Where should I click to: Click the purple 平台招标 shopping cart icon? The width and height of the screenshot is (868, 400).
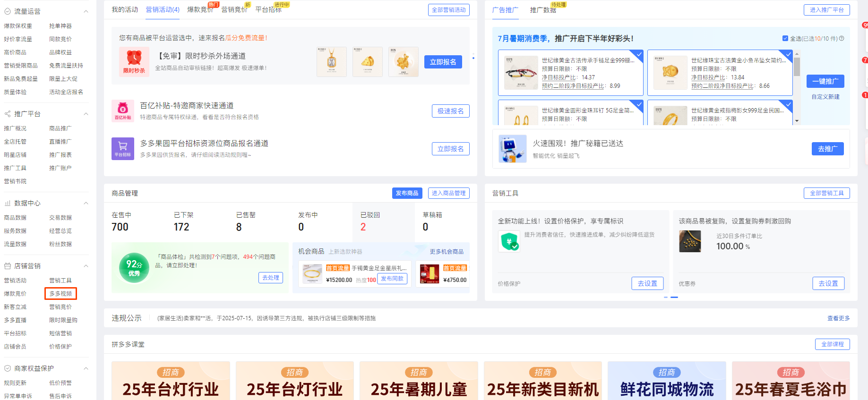pos(123,148)
